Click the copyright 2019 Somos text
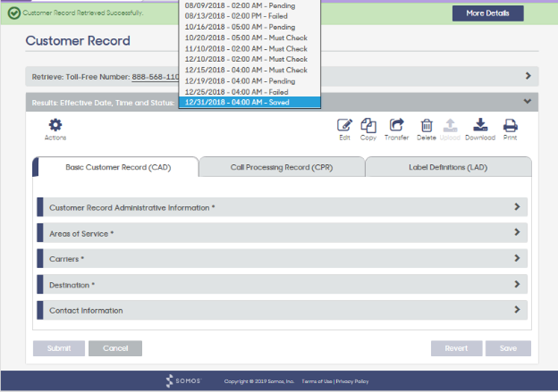Viewport: 558px width, 392px height. point(259,381)
